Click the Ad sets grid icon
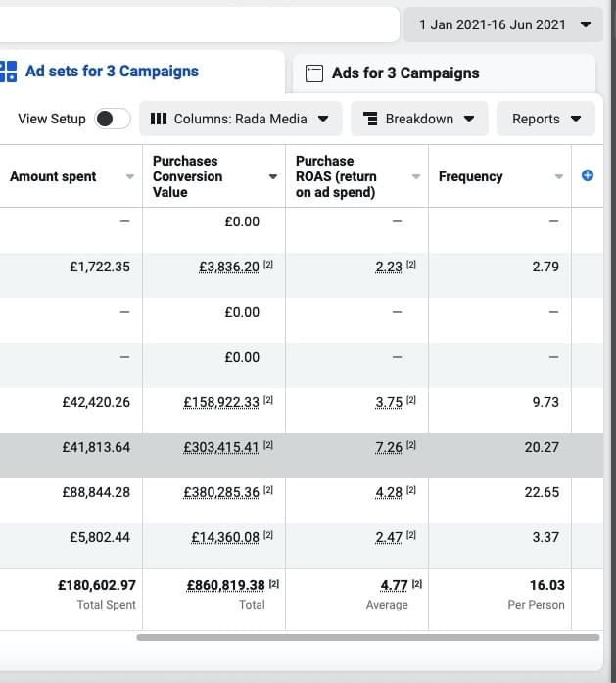The image size is (616, 683). tap(9, 72)
